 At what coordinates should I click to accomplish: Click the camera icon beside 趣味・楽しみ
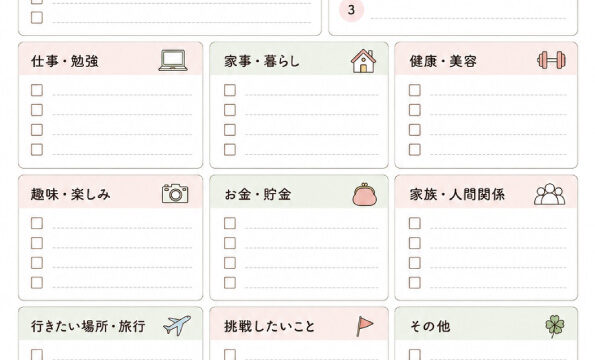(x=175, y=193)
